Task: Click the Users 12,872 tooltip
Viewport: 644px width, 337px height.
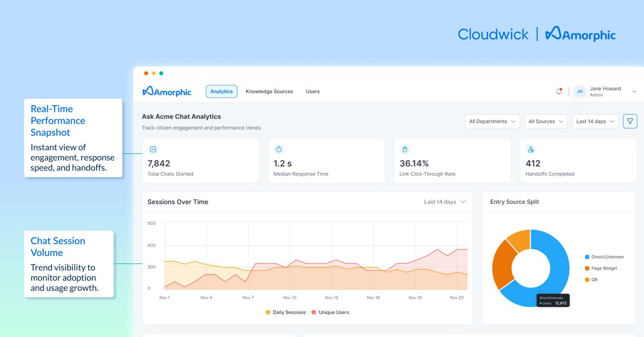Action: click(553, 300)
